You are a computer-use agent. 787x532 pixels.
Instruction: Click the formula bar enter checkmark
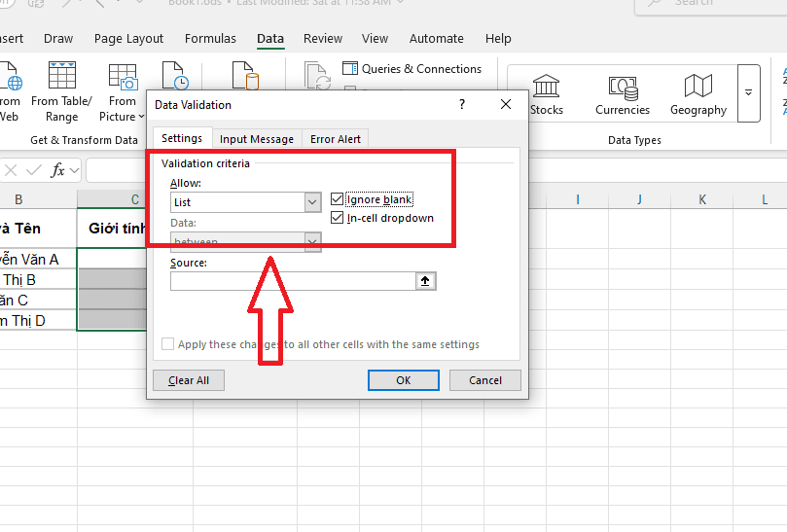click(x=34, y=170)
